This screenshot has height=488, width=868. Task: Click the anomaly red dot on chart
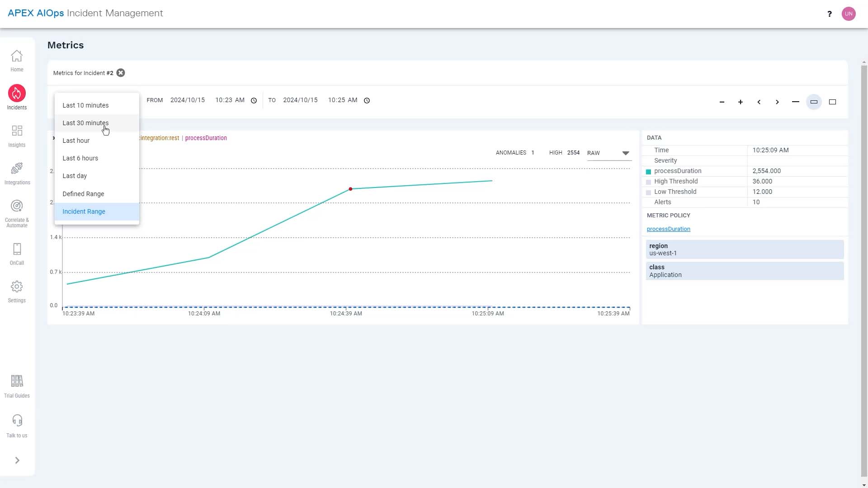pyautogui.click(x=350, y=189)
